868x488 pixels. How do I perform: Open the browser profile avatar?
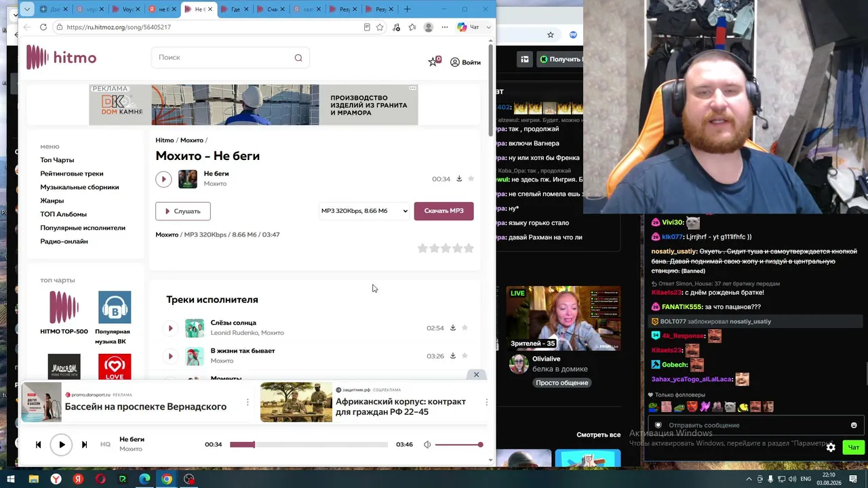coord(429,27)
